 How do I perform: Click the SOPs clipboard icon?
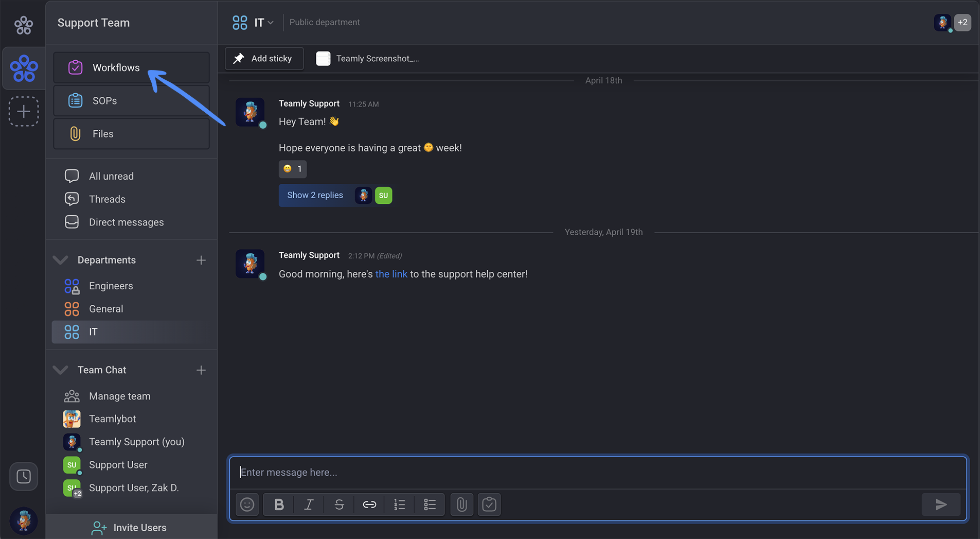[x=75, y=100]
